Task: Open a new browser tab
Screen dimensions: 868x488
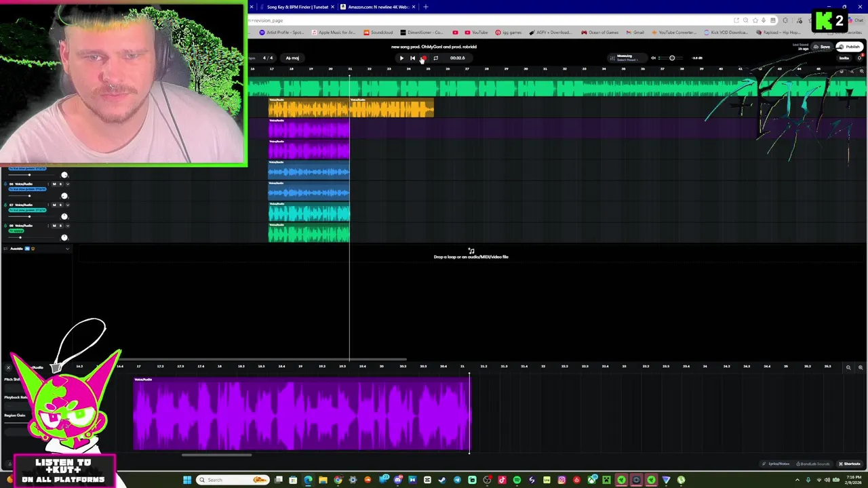Action: point(426,7)
